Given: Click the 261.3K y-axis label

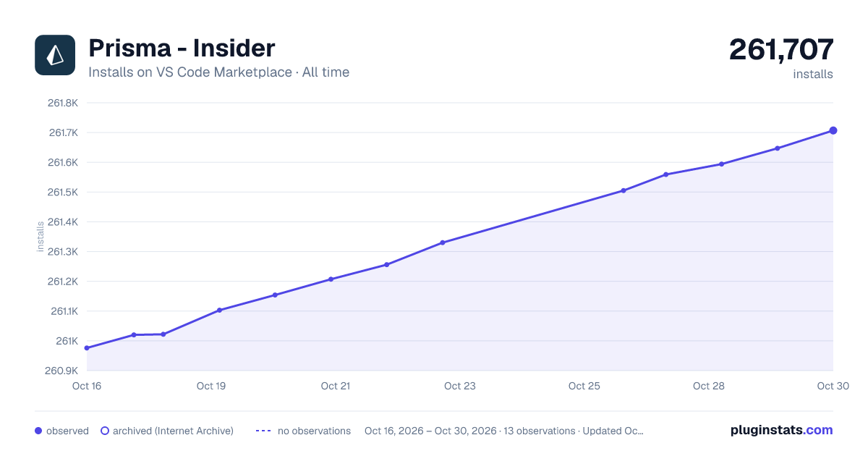Looking at the screenshot, I should pyautogui.click(x=63, y=251).
